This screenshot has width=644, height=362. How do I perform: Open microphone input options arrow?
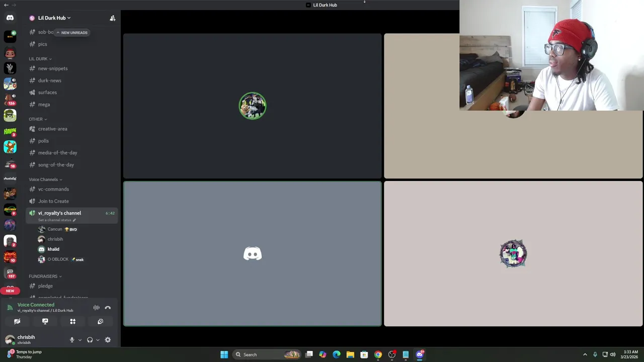click(79, 340)
